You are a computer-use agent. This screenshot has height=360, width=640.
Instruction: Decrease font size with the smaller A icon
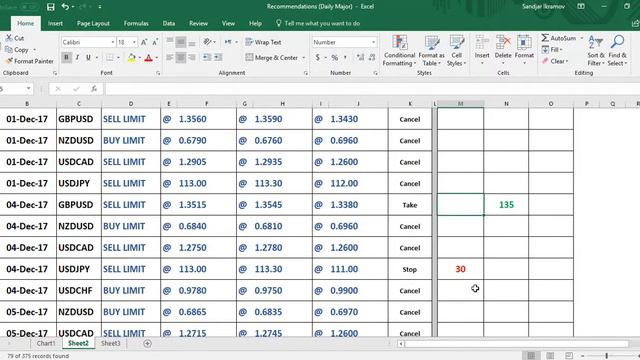point(155,42)
